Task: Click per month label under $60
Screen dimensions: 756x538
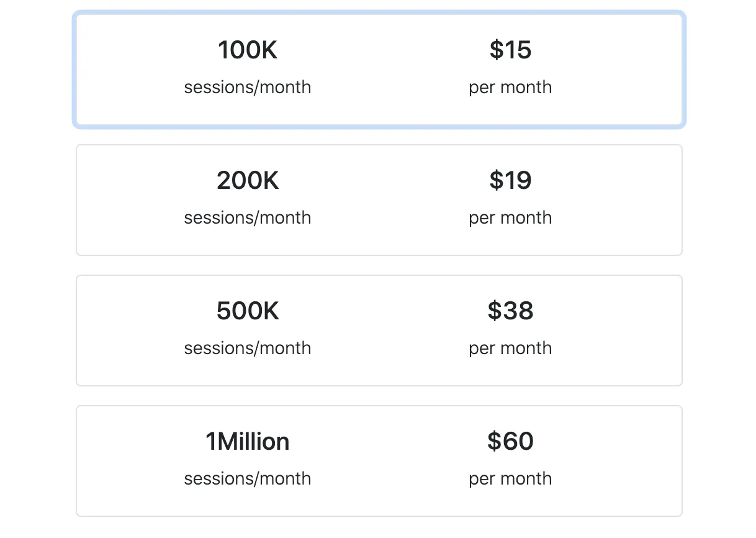Action: [510, 479]
